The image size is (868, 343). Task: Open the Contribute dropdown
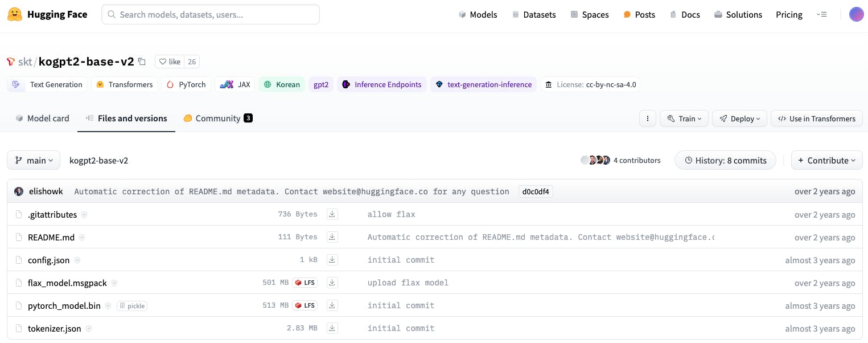[x=826, y=160]
